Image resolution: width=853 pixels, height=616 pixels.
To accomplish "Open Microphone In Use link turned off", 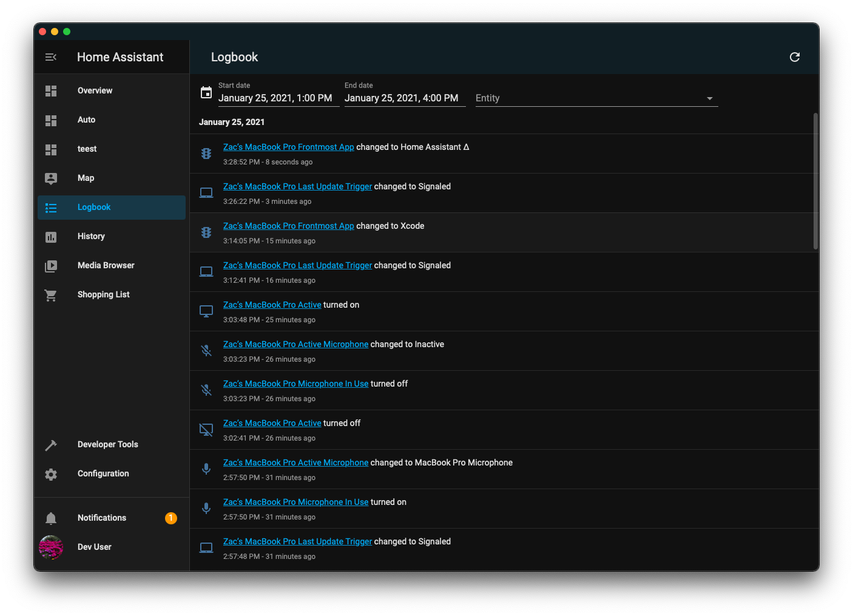I will 295,384.
